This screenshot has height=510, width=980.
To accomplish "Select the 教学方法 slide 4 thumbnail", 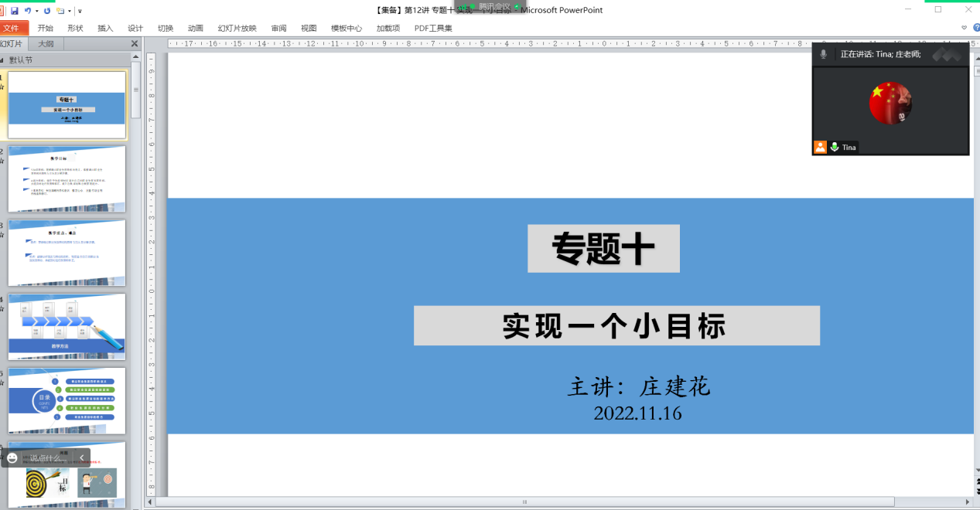I will point(67,326).
